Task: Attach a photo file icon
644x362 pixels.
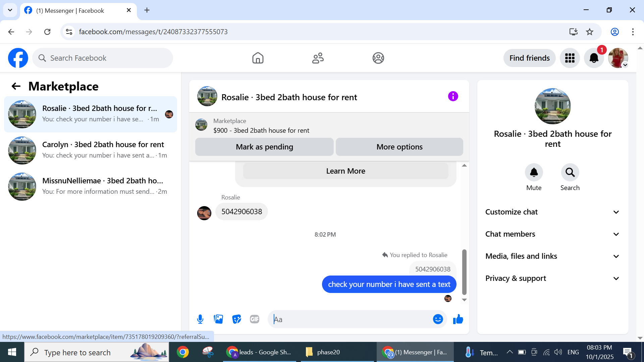Action: (218, 319)
